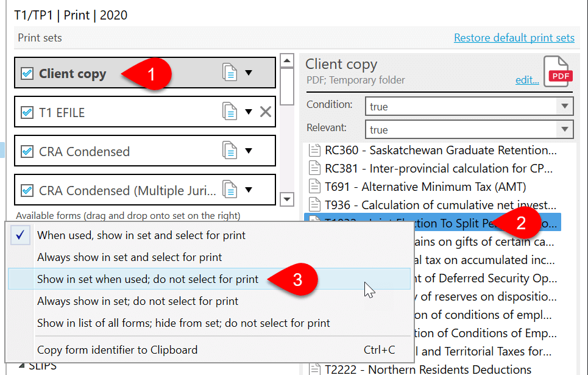588x375 pixels.
Task: Click the PDF icon for Client copy
Action: pyautogui.click(x=558, y=72)
